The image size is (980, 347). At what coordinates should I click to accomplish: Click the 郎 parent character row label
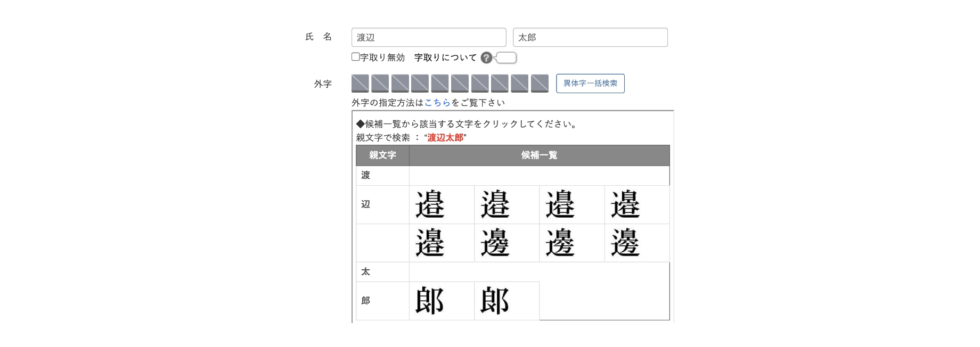point(365,301)
